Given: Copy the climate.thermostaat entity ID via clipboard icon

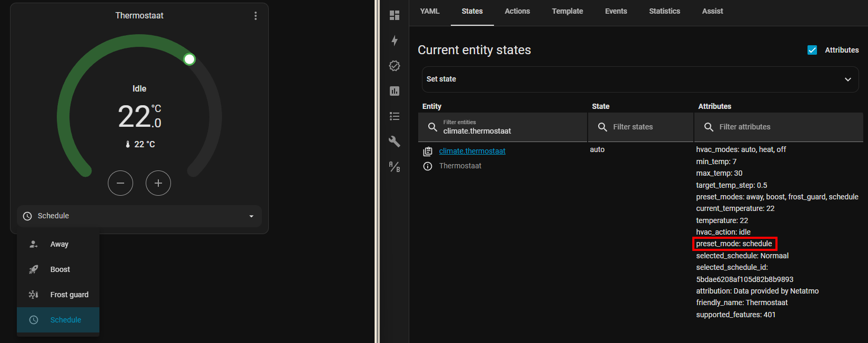Looking at the screenshot, I should coord(428,152).
